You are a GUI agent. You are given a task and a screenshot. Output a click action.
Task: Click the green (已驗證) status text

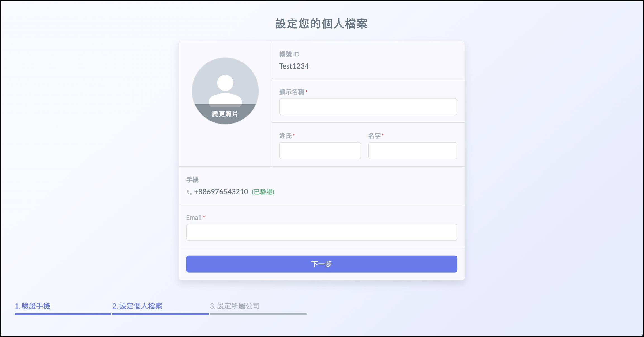point(263,192)
